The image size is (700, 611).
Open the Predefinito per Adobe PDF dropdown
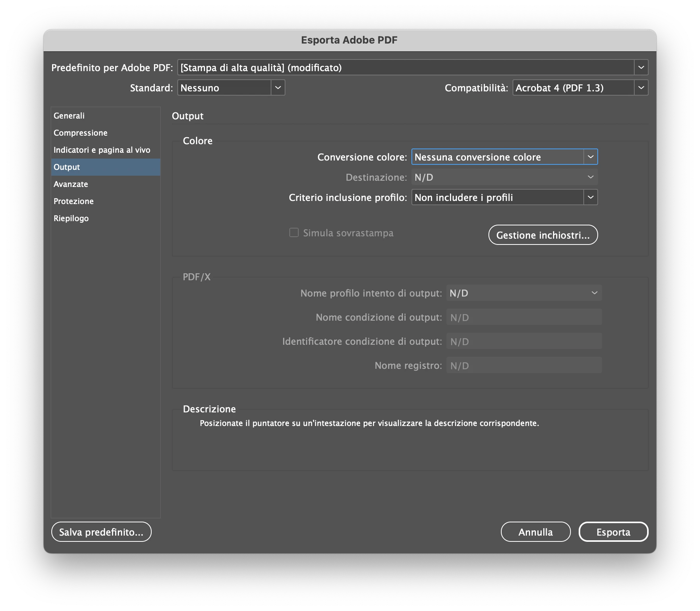tap(413, 67)
